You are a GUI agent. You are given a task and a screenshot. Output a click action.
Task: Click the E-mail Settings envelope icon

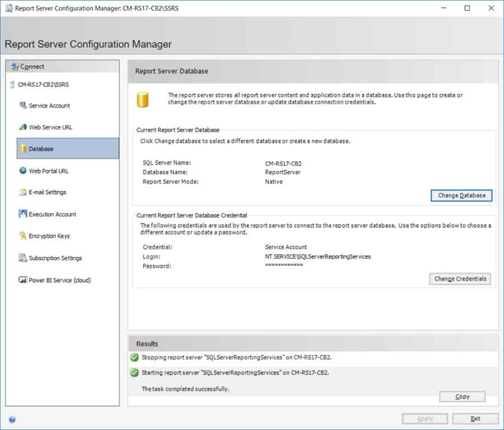coord(23,192)
